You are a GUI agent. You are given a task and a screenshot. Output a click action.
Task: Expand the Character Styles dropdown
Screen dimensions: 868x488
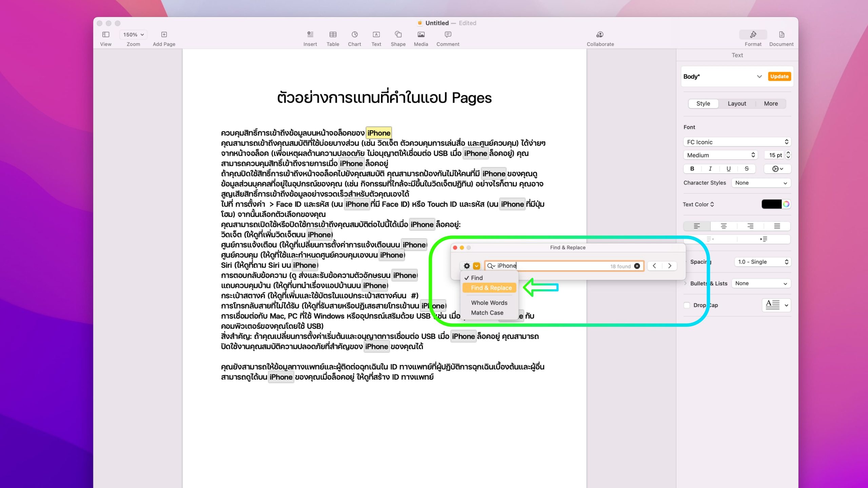click(x=761, y=183)
